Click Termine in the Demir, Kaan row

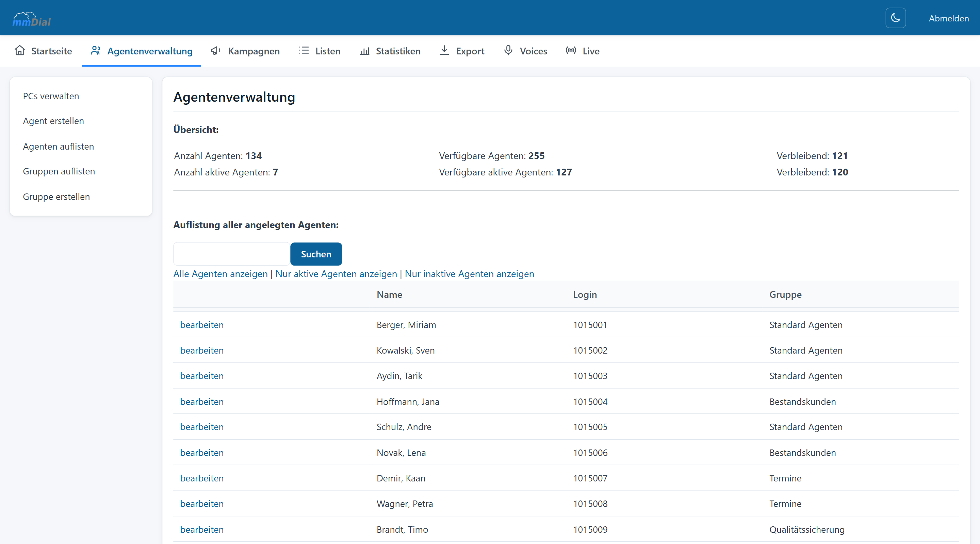coord(785,478)
